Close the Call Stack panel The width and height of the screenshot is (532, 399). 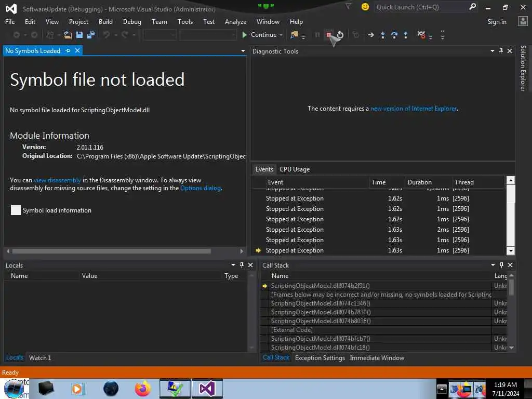[510, 265]
